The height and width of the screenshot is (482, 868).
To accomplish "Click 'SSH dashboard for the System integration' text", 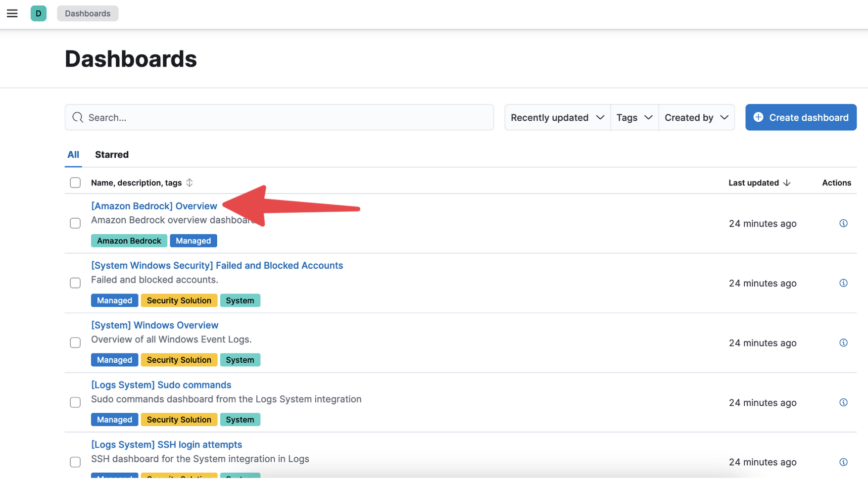I will [x=200, y=459].
